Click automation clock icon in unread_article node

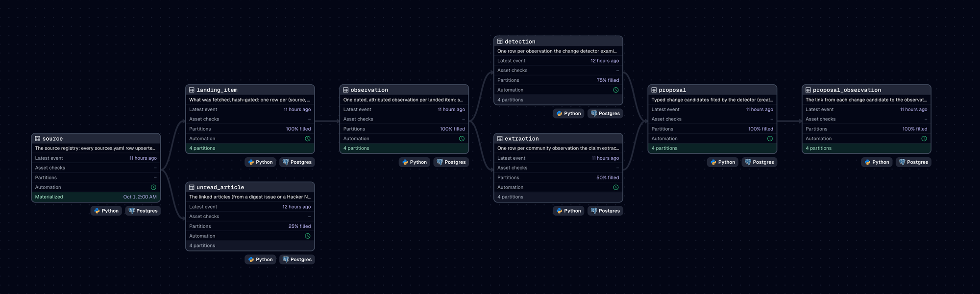pos(308,236)
